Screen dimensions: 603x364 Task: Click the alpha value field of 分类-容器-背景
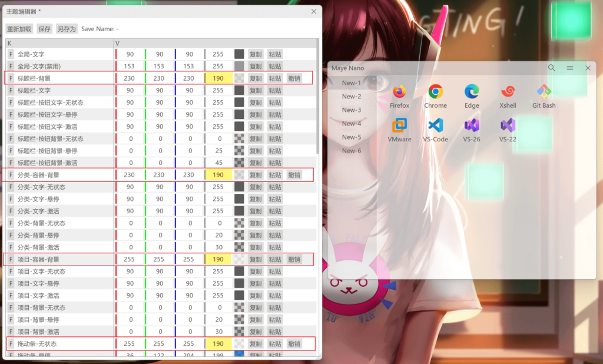pyautogui.click(x=218, y=175)
